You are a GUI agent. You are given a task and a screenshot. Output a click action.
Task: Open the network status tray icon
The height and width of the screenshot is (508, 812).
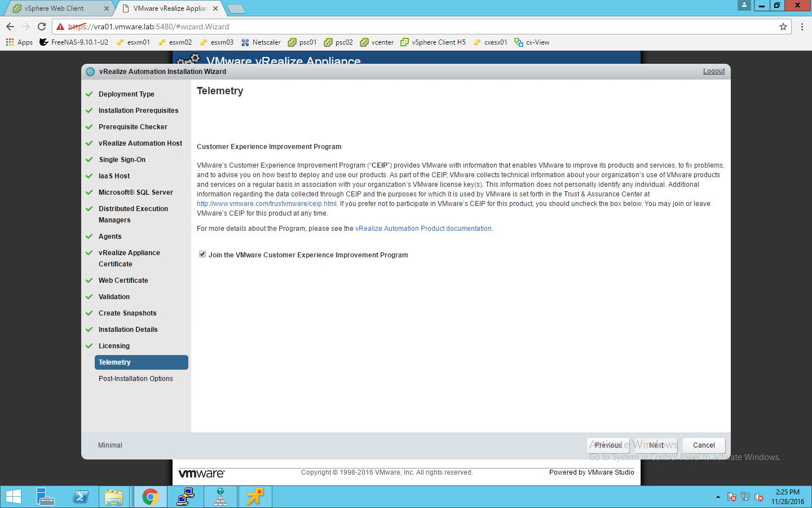point(745,497)
